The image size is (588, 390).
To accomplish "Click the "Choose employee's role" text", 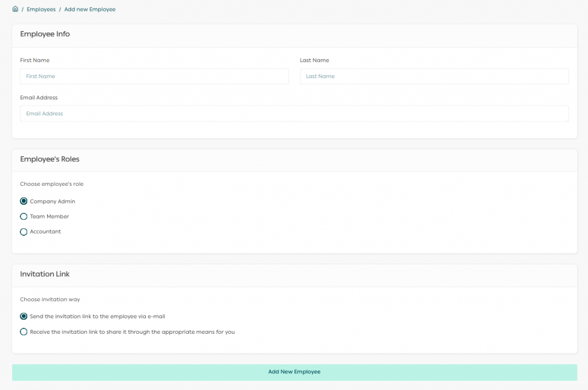I will [x=52, y=184].
